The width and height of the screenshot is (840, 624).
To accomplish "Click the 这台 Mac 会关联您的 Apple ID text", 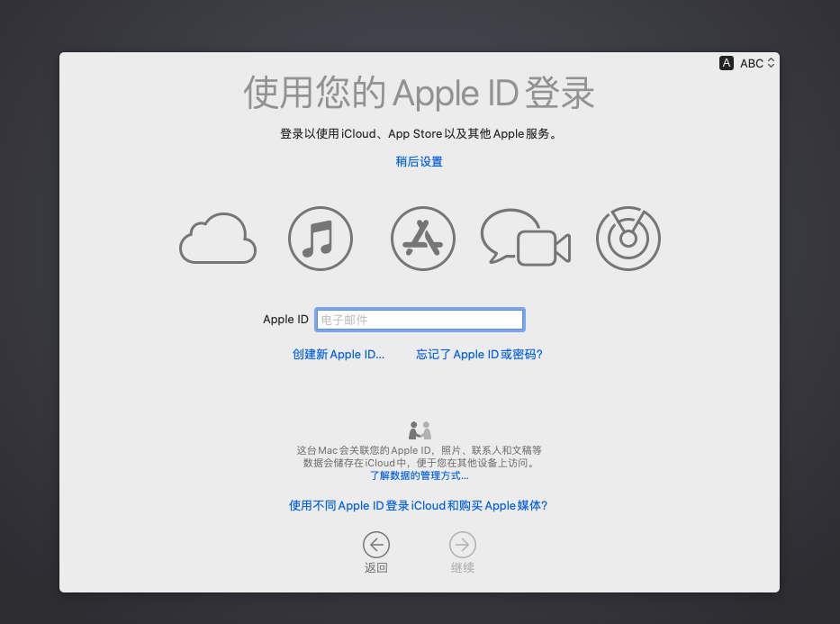I will click(x=420, y=457).
